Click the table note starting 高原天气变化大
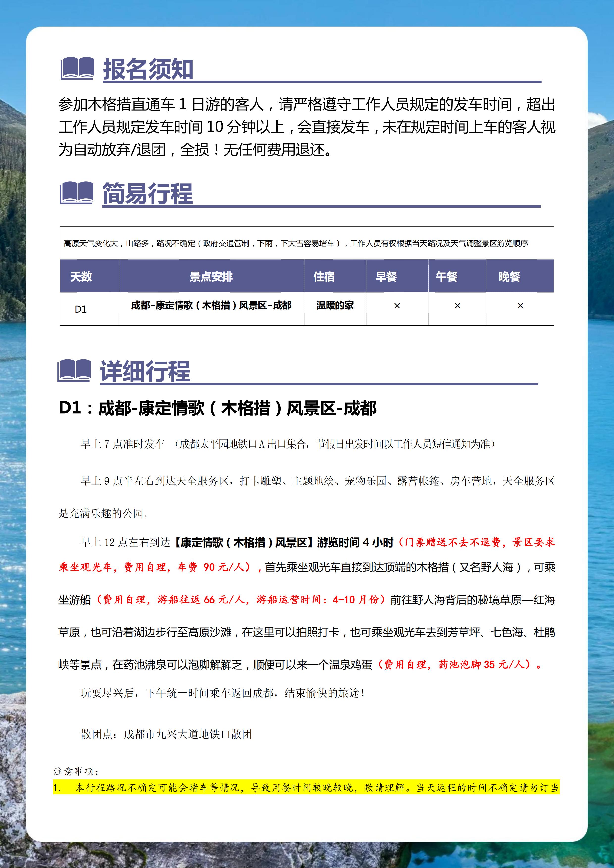The height and width of the screenshot is (868, 614). click(296, 243)
